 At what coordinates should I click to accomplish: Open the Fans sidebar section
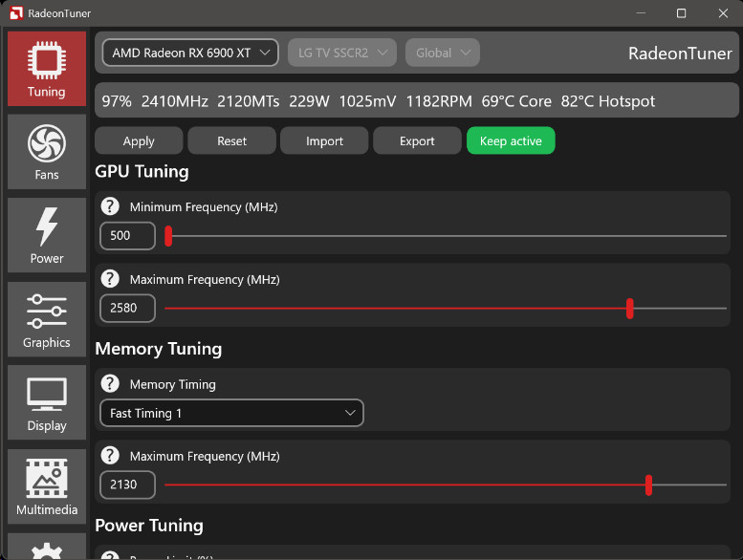point(46,152)
